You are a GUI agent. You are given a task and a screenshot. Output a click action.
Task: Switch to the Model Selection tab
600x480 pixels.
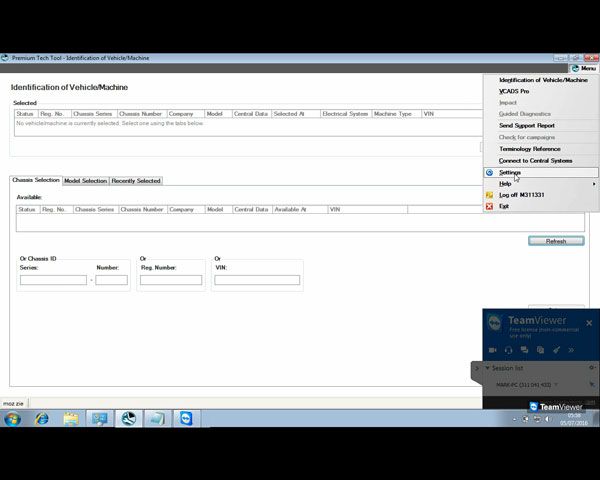click(x=85, y=181)
